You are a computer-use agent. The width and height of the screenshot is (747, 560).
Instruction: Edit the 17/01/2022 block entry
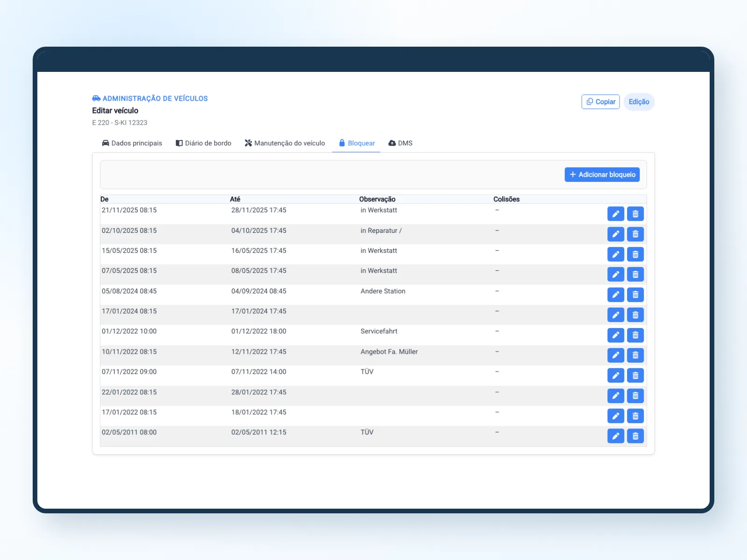pos(616,416)
